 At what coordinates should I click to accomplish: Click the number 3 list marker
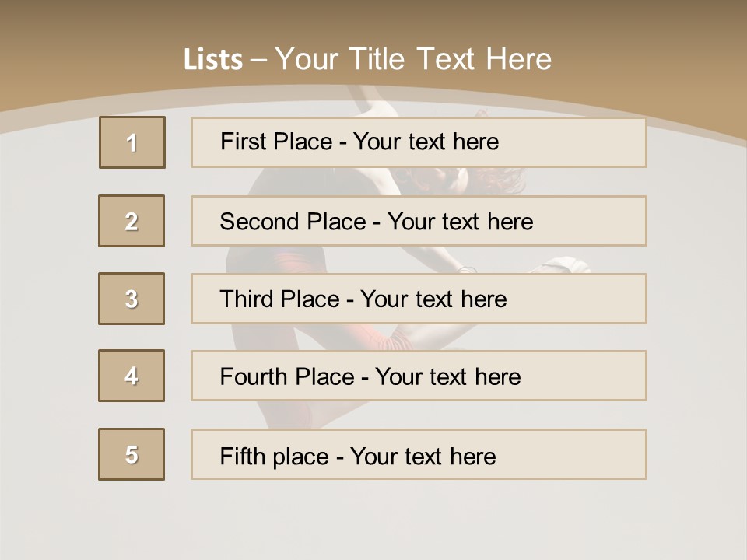(132, 299)
